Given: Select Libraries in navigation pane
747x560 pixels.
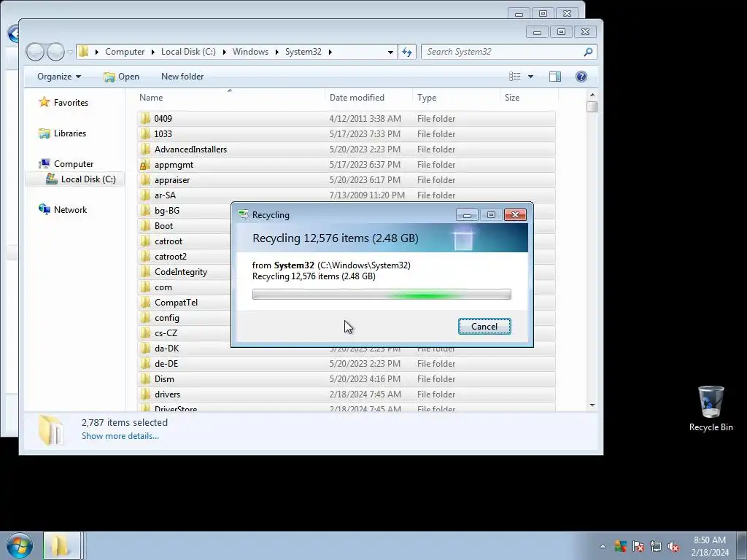Looking at the screenshot, I should coord(69,133).
